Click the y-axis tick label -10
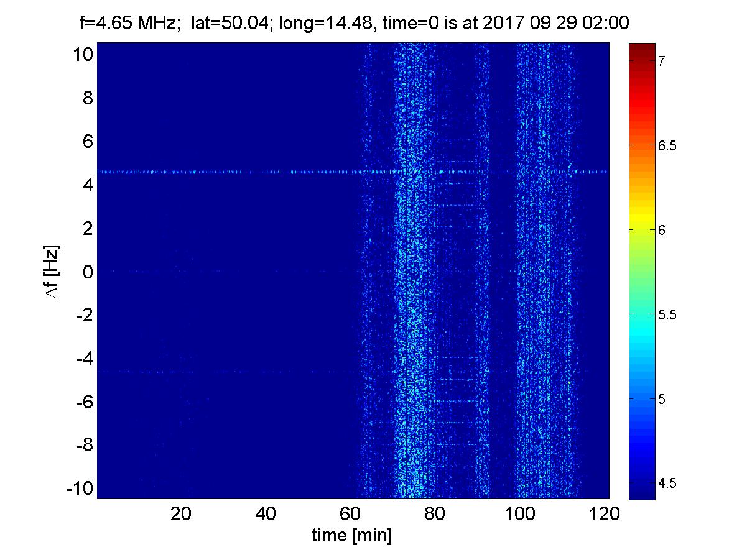 click(79, 489)
